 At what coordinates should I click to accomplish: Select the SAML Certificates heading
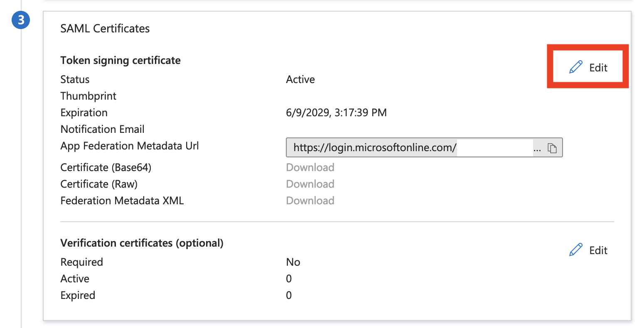tap(105, 28)
